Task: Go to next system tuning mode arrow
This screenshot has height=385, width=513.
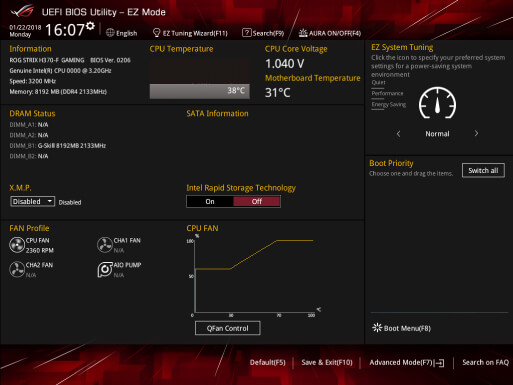Action: (x=476, y=133)
